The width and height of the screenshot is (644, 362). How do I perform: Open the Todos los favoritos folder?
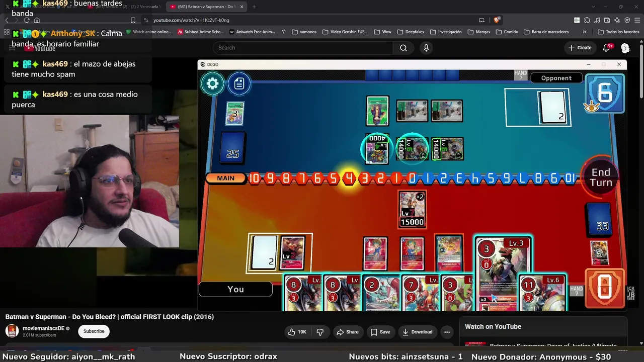tap(618, 32)
